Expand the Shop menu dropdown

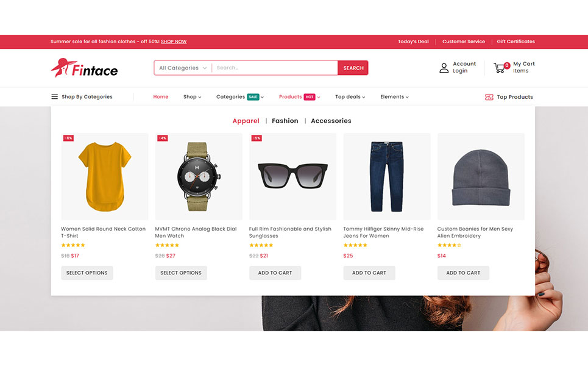(192, 97)
